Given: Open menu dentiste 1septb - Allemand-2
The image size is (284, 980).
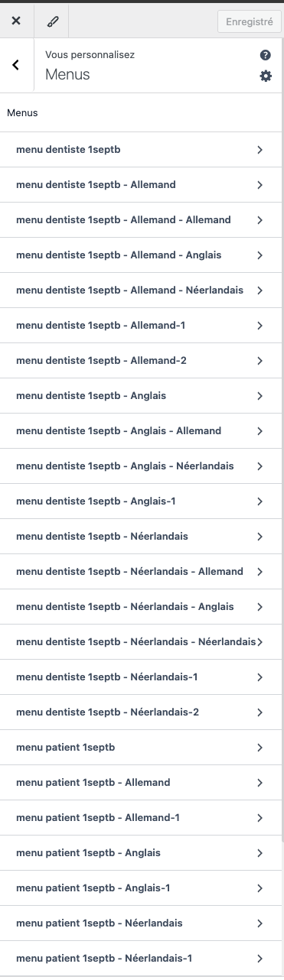Looking at the screenshot, I should (x=142, y=361).
